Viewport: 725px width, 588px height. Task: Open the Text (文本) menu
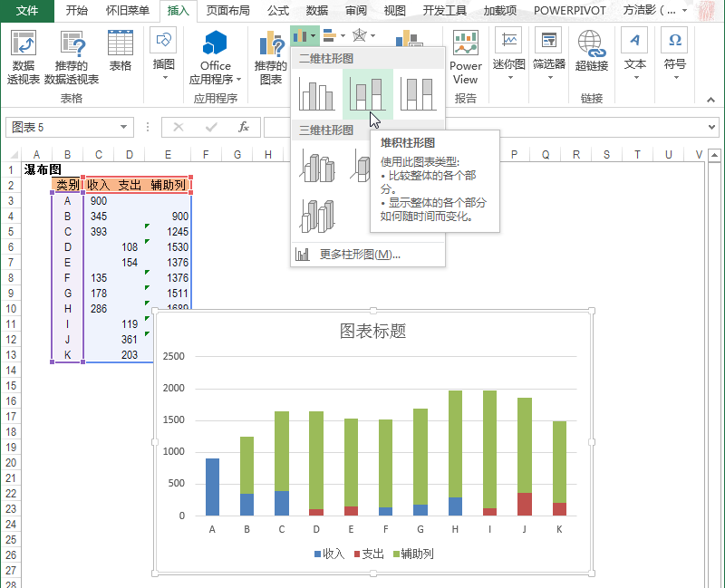[635, 54]
